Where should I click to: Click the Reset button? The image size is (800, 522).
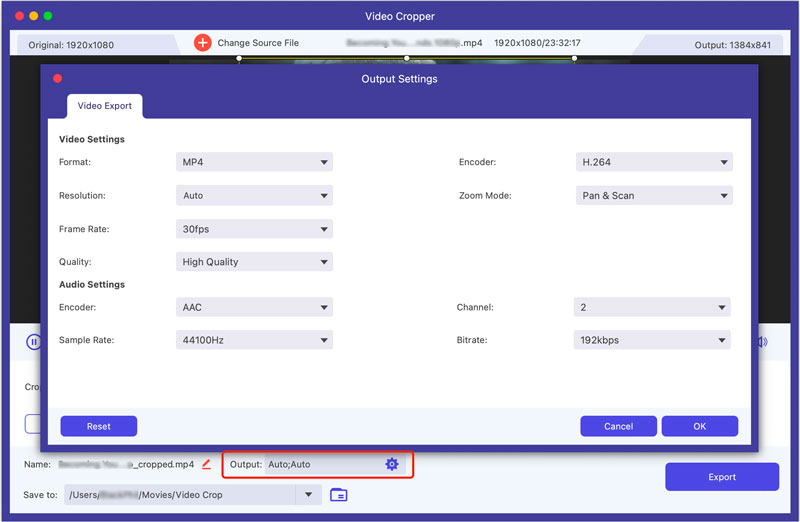point(98,426)
